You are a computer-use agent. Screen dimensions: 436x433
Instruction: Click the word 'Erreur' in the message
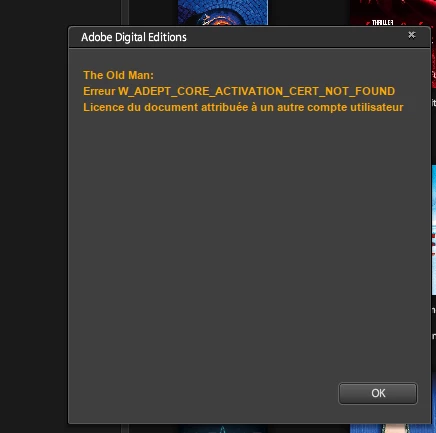[99, 91]
